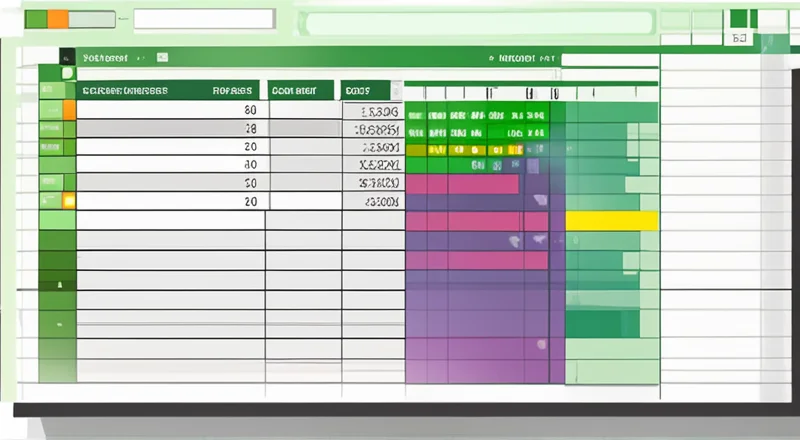Click the dark square icon left of sheet title

click(67, 58)
